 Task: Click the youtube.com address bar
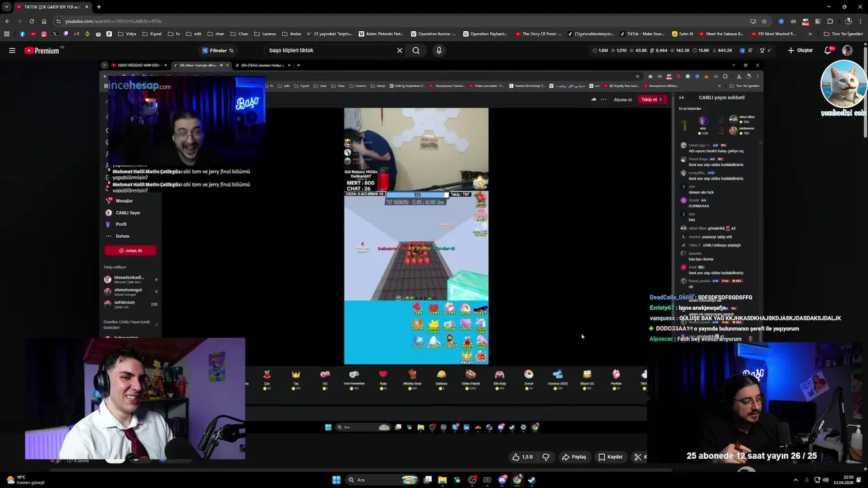pyautogui.click(x=400, y=21)
